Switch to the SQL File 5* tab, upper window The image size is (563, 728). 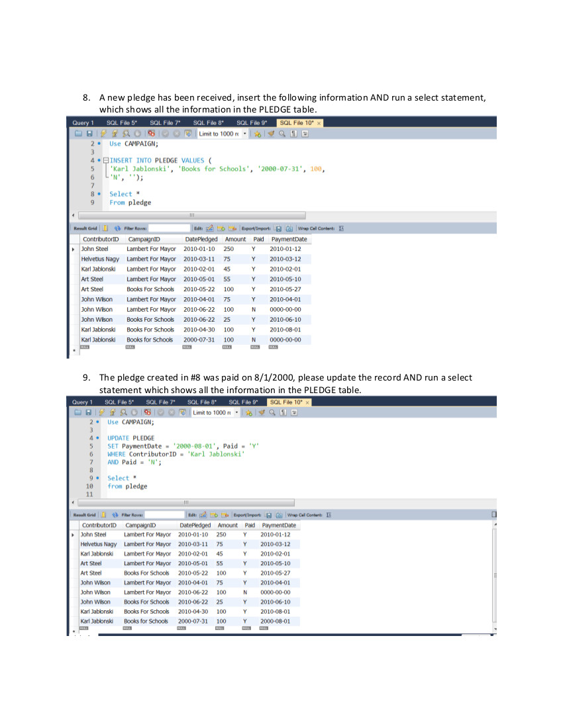121,122
